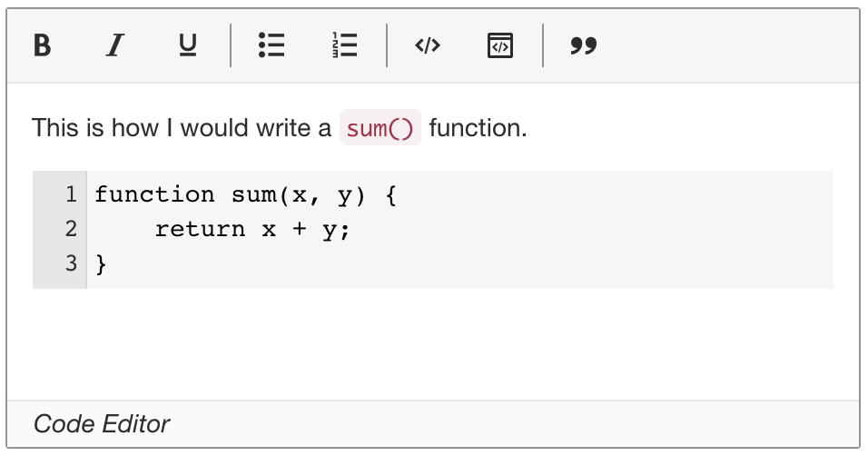Insert a bulleted list
Screen dimensions: 868x456
click(271, 45)
